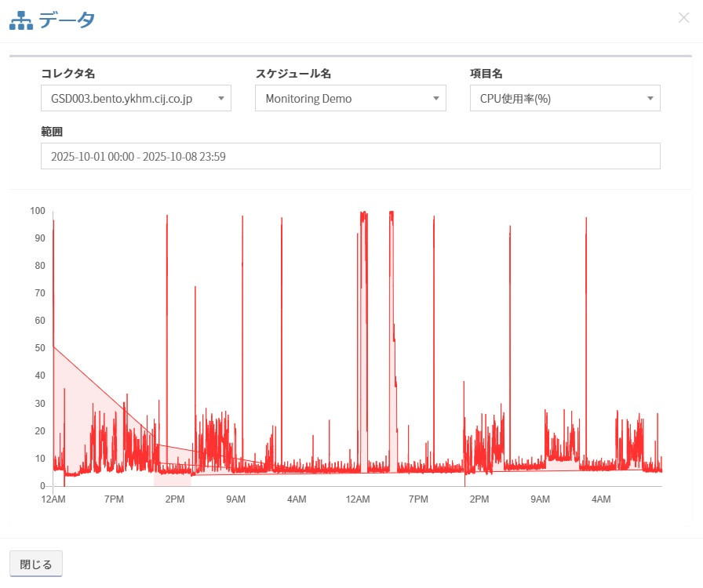Click the スケジュール名 field label
Viewport: 703px width, 588px height.
point(293,74)
